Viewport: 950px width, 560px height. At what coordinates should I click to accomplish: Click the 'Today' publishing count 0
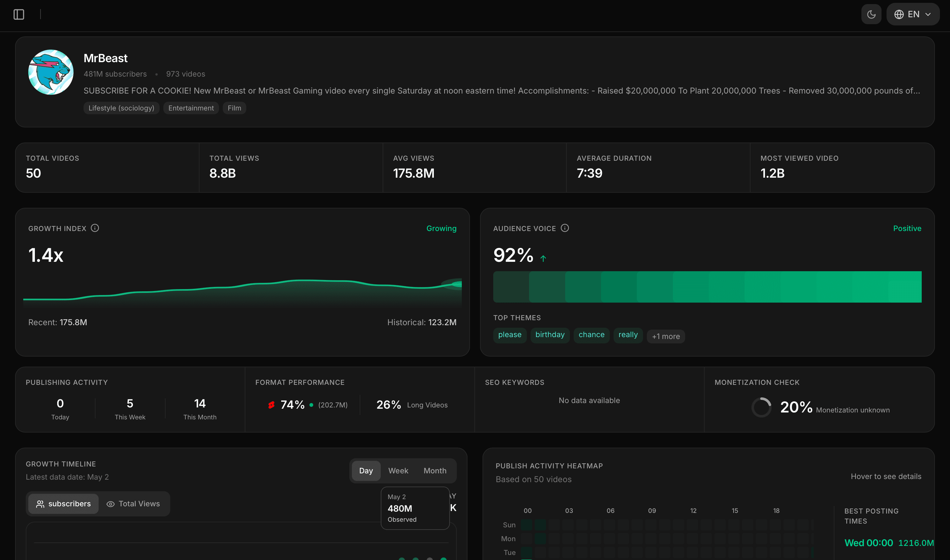(x=60, y=403)
